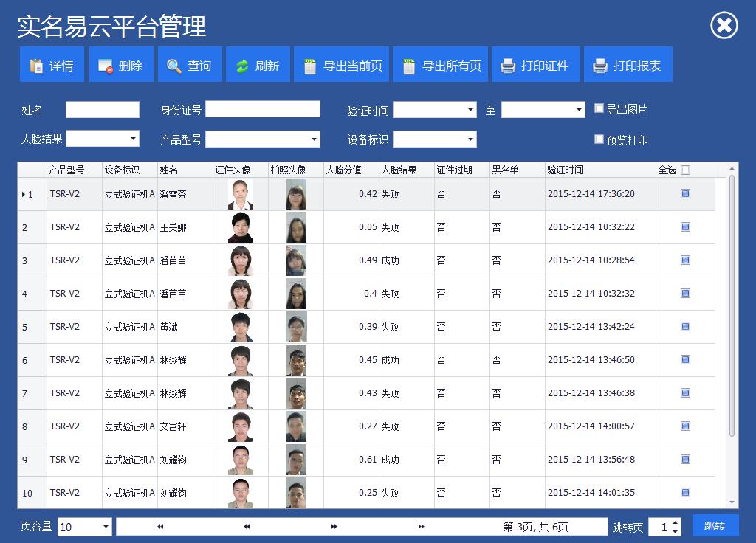
Task: Increase the 跳转页 page number stepper
Action: 676,523
